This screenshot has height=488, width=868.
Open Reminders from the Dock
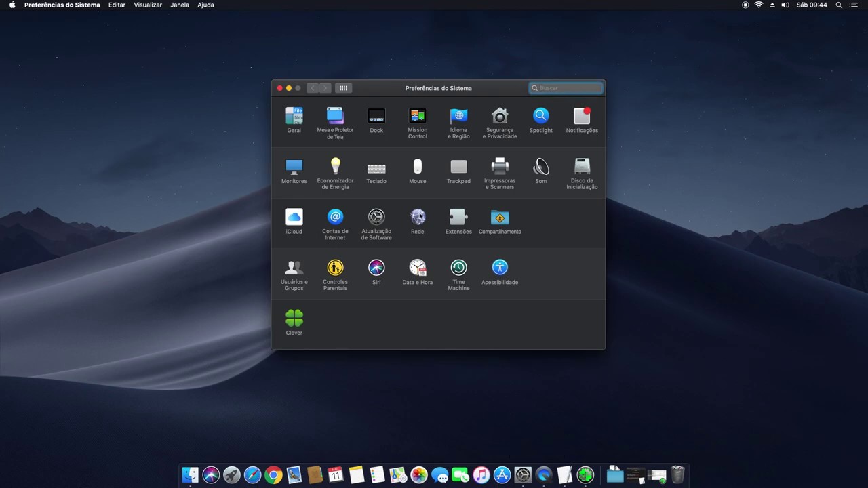[377, 475]
